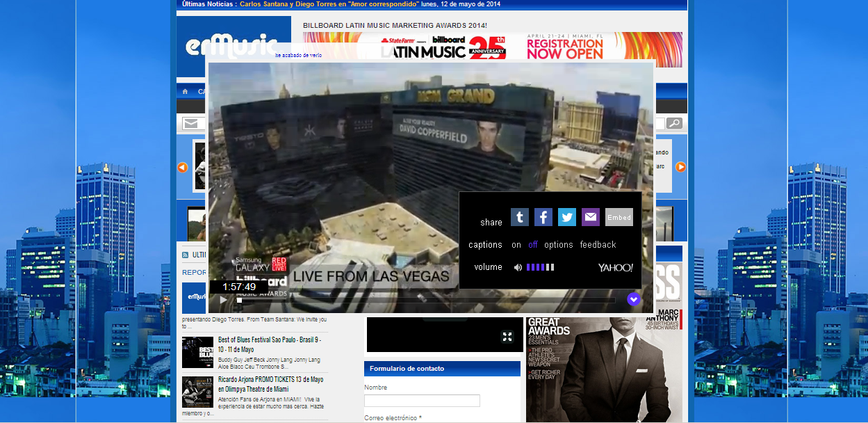868x423 pixels.
Task: Click the Ricardo Arjona thumbnail
Action: [x=197, y=392]
